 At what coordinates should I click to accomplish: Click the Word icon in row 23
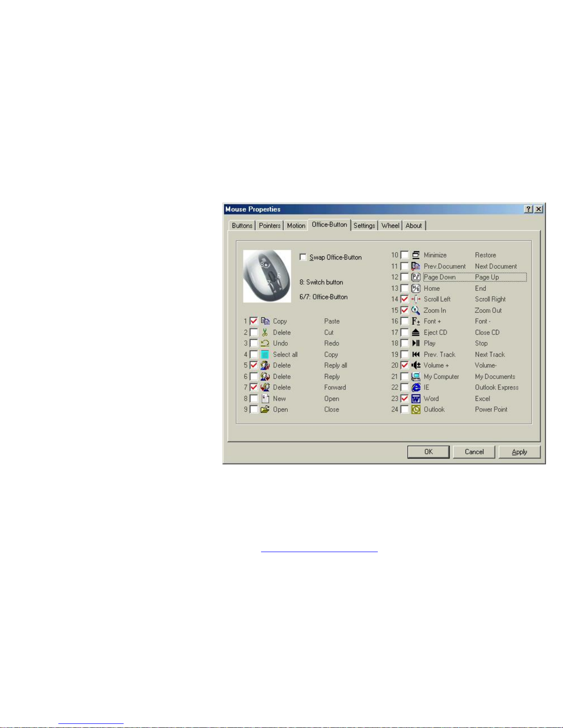(x=416, y=399)
